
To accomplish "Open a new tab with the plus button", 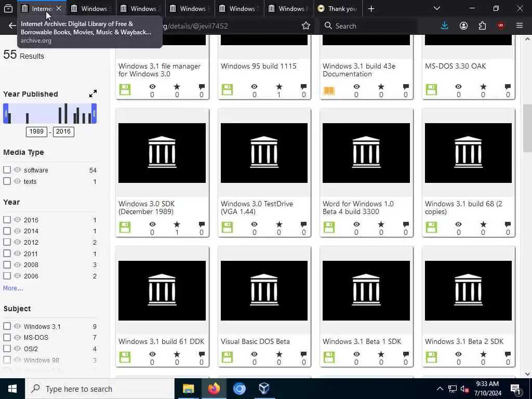I will pyautogui.click(x=371, y=9).
